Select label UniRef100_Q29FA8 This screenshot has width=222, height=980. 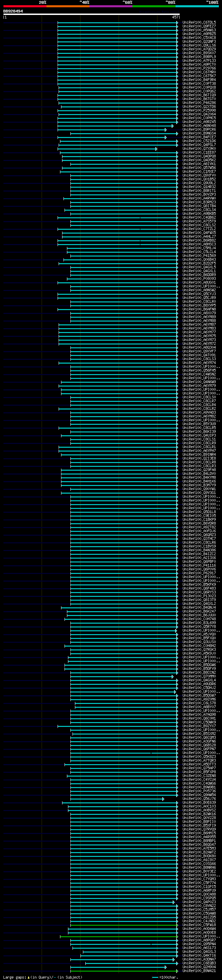click(199, 470)
